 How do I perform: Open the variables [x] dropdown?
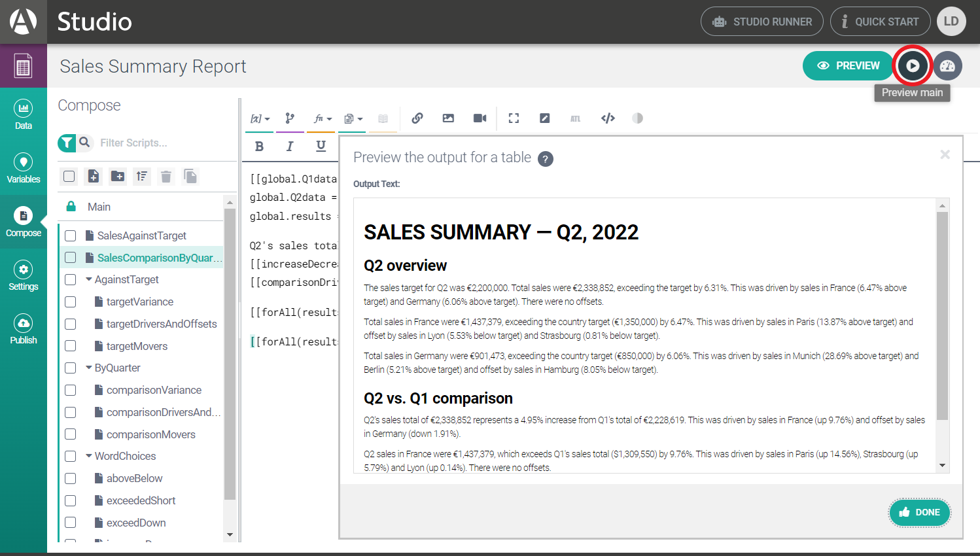[259, 118]
